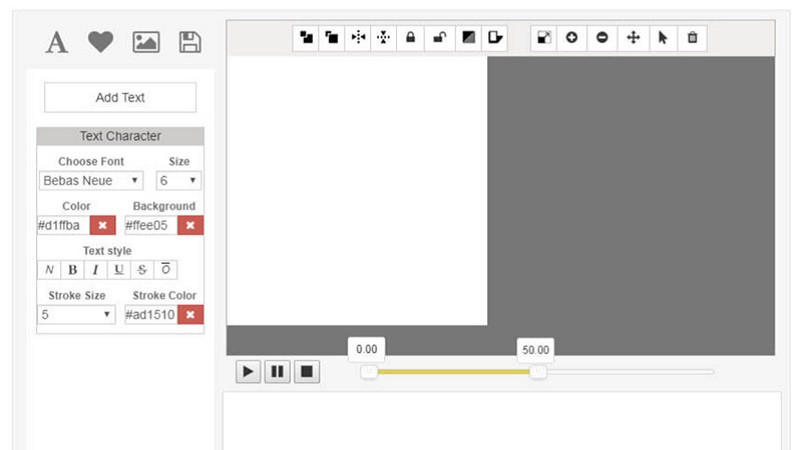Click the black-gray contrast square icon

pyautogui.click(x=468, y=38)
